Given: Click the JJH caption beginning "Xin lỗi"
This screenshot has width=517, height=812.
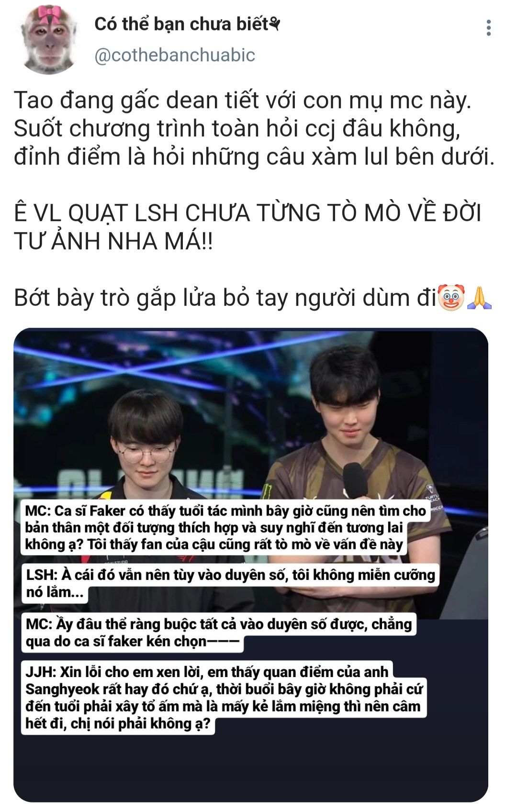Looking at the screenshot, I should pyautogui.click(x=224, y=698).
